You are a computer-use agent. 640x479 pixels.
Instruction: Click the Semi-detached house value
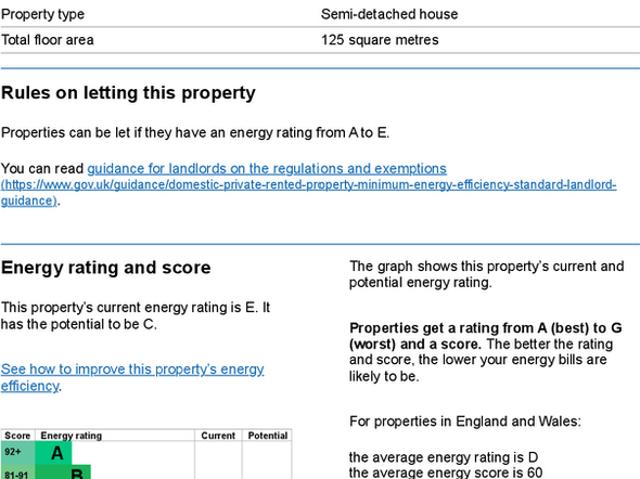[x=389, y=14]
